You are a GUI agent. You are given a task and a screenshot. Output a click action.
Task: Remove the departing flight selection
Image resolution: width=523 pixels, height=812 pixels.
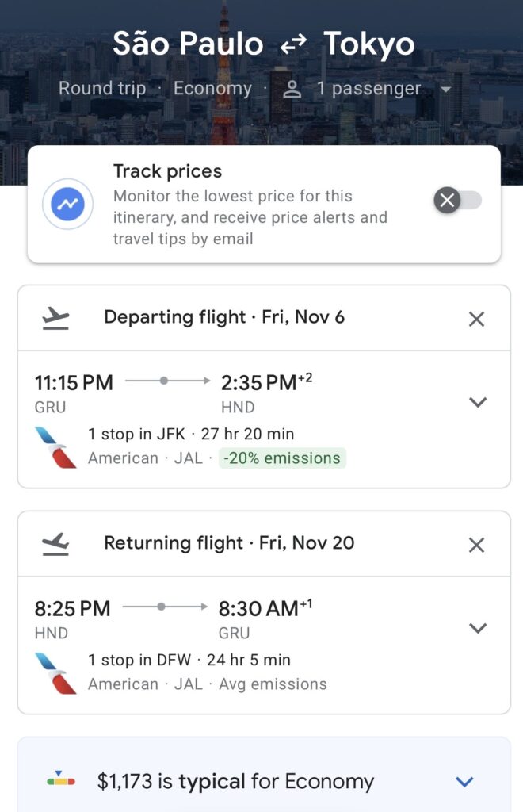coord(476,319)
